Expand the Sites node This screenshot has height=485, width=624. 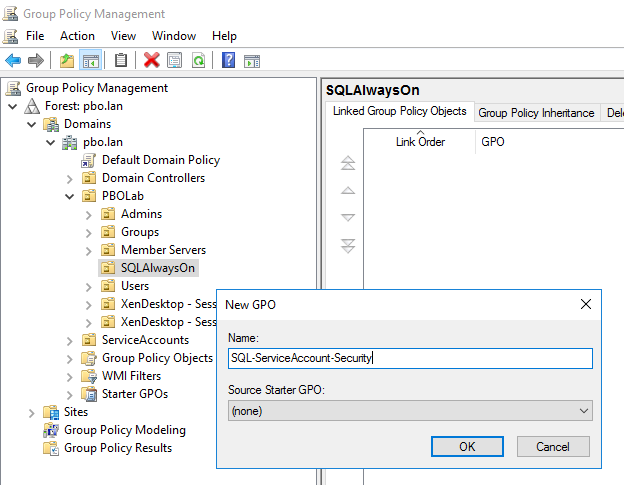(31, 413)
